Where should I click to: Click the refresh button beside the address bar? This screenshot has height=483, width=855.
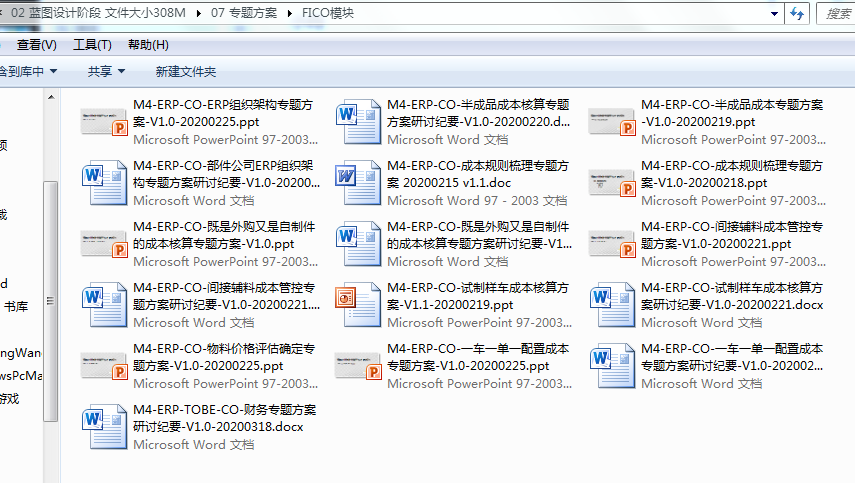[x=797, y=13]
